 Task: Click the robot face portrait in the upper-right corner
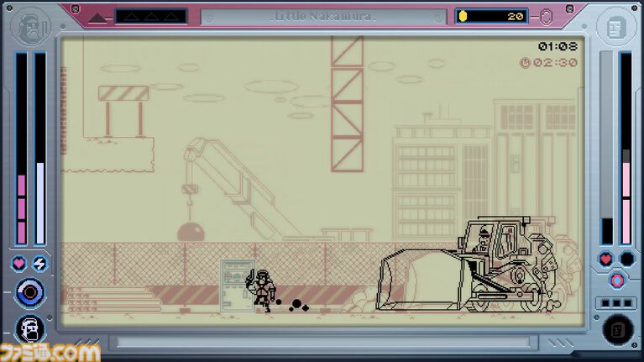tap(616, 28)
